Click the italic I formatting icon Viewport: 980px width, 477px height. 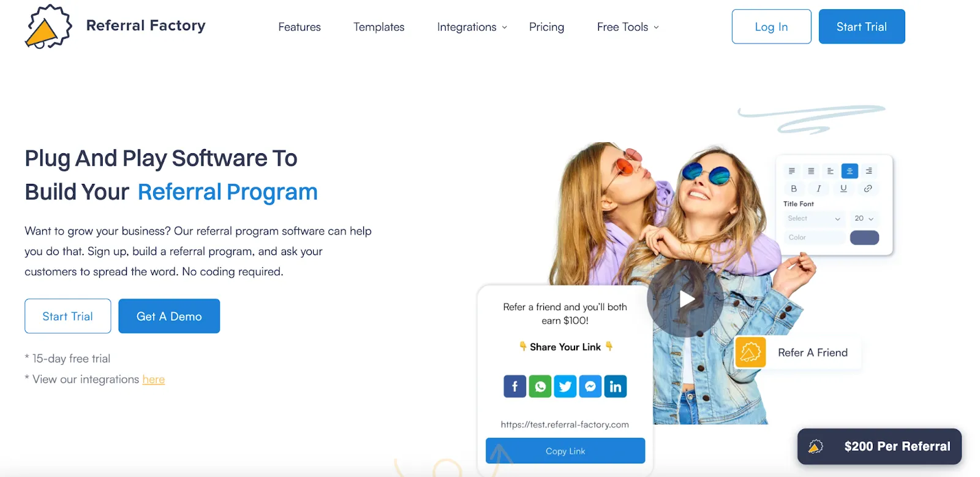coord(818,189)
